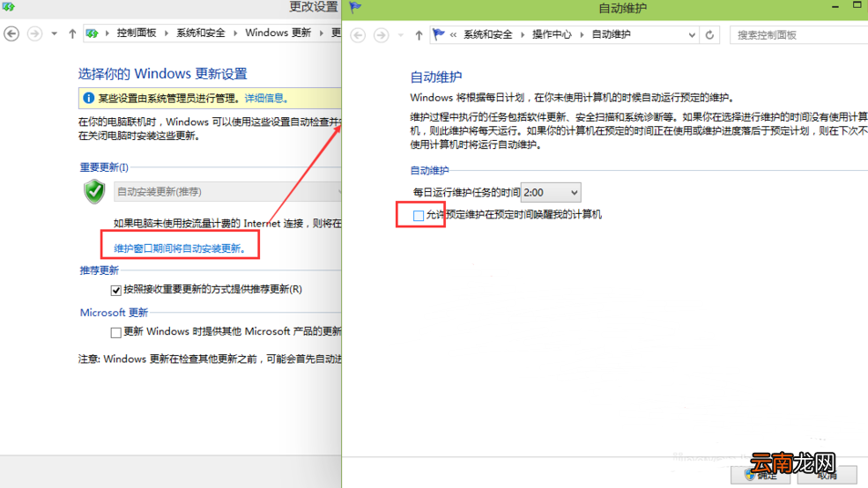This screenshot has width=868, height=488.
Task: Refresh the 自动维护 page
Action: point(709,35)
